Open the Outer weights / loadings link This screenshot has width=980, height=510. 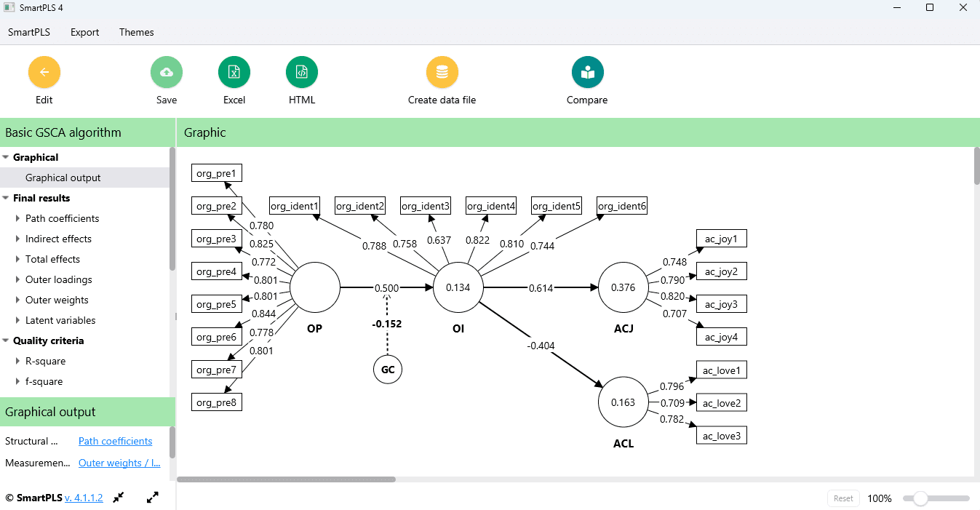(x=119, y=463)
